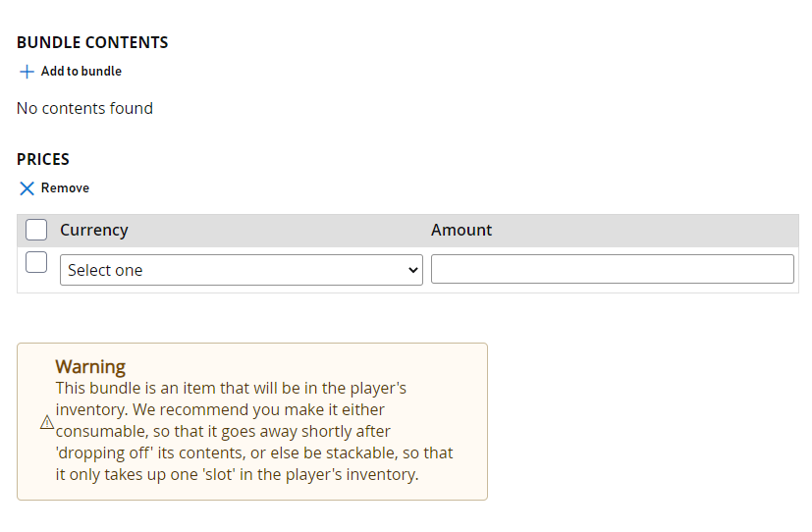Click the No contents found message
This screenshot has width=812, height=532.
84,108
